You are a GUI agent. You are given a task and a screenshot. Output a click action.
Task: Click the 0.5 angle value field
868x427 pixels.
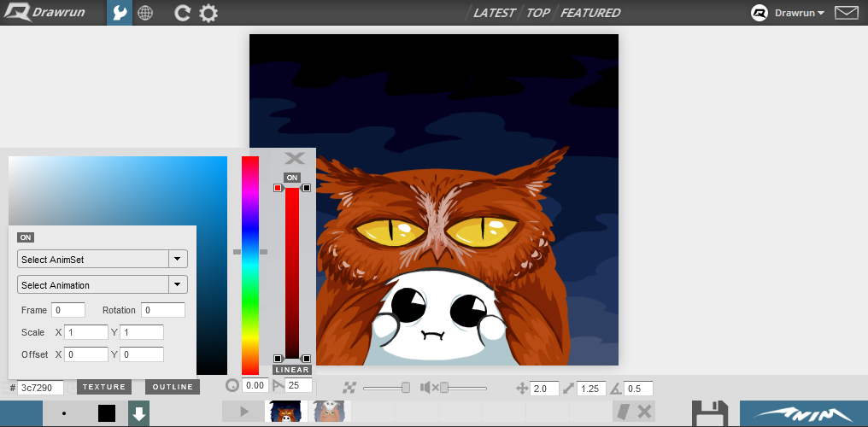tap(638, 389)
